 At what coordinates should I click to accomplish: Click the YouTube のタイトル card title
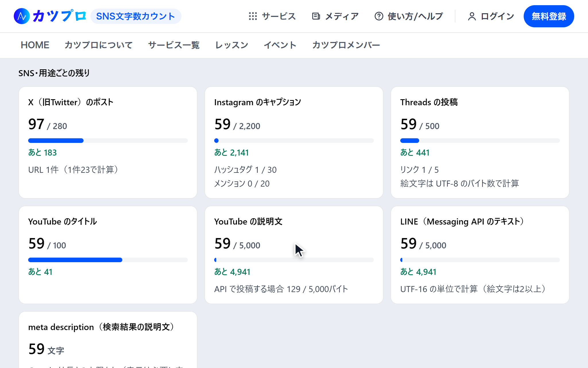[x=63, y=221]
